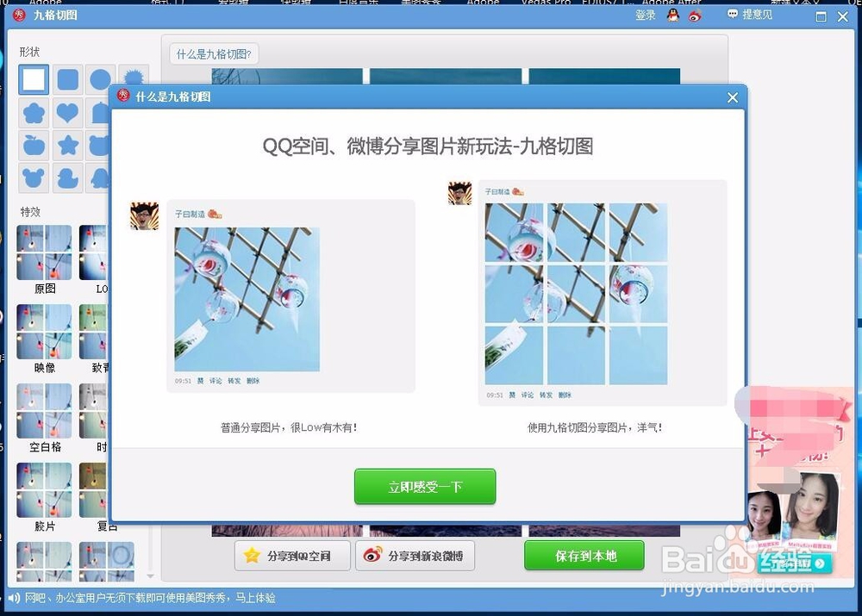Select the apple shape option
The image size is (862, 616).
[34, 143]
